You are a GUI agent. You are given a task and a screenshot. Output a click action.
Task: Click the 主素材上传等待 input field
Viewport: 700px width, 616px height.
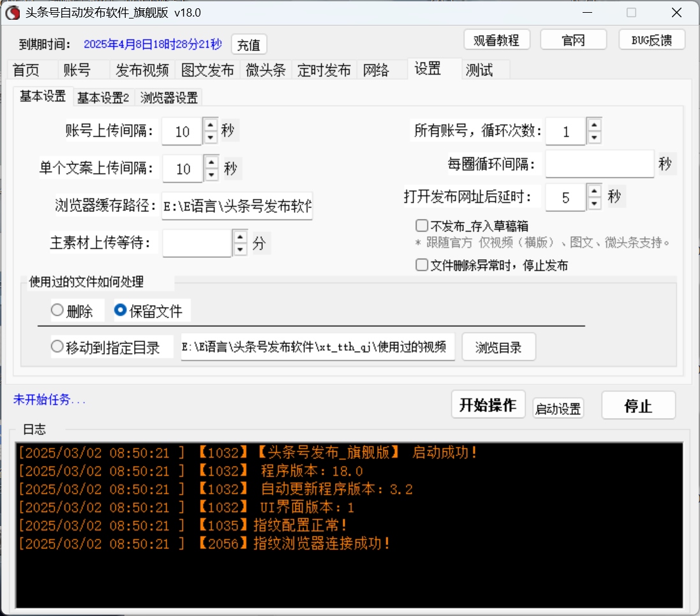(197, 243)
